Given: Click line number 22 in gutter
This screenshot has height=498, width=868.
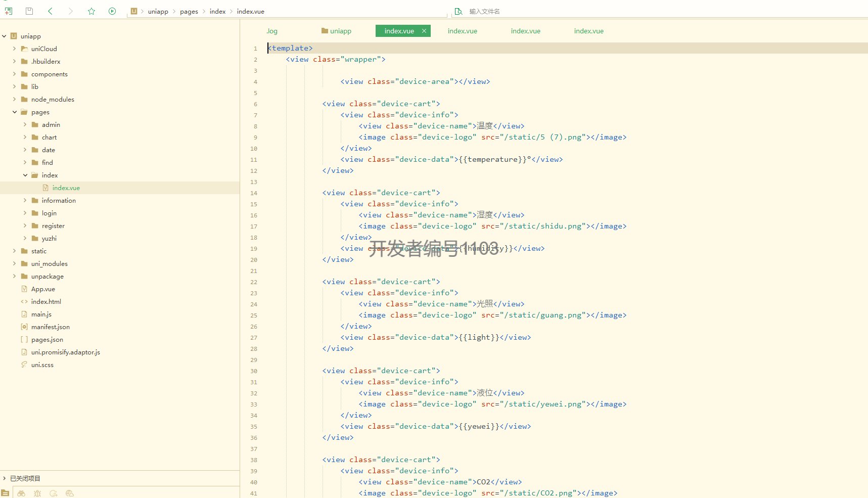Looking at the screenshot, I should point(254,282).
